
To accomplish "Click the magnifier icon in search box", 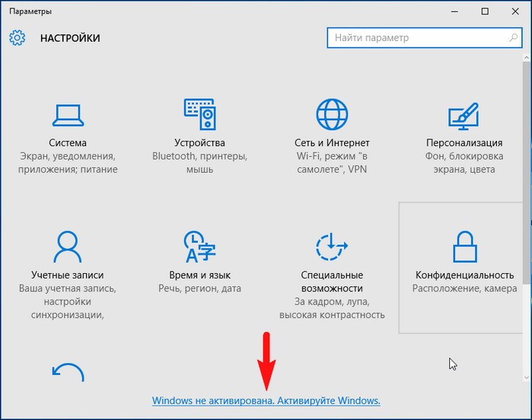I will click(x=513, y=37).
